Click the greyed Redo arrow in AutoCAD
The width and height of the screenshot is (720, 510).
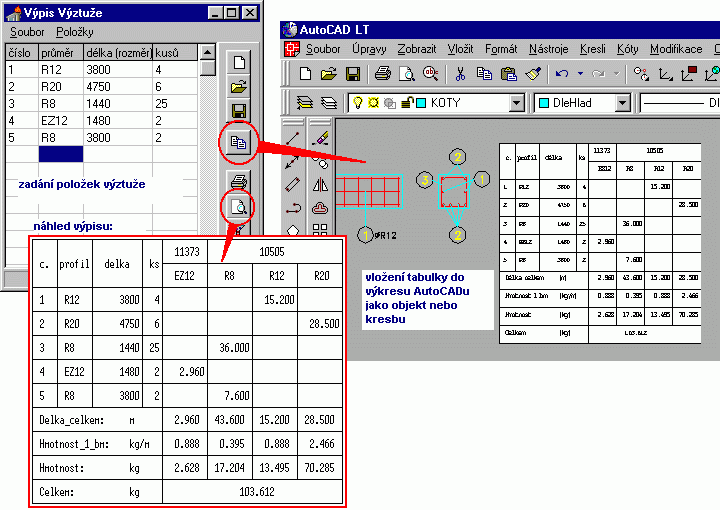[x=598, y=73]
